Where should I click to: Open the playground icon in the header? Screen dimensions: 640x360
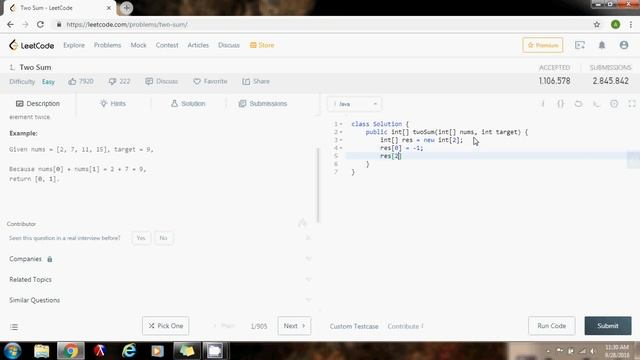(x=580, y=45)
